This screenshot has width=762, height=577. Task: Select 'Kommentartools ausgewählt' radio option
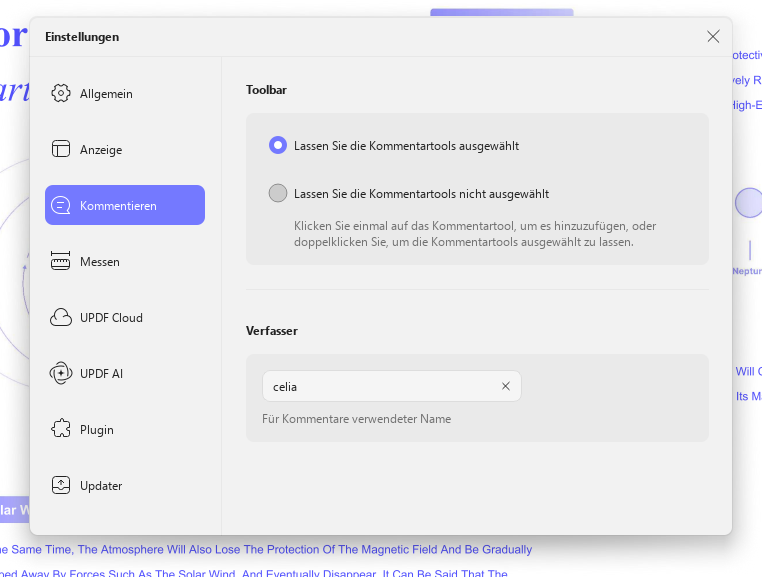(x=278, y=145)
